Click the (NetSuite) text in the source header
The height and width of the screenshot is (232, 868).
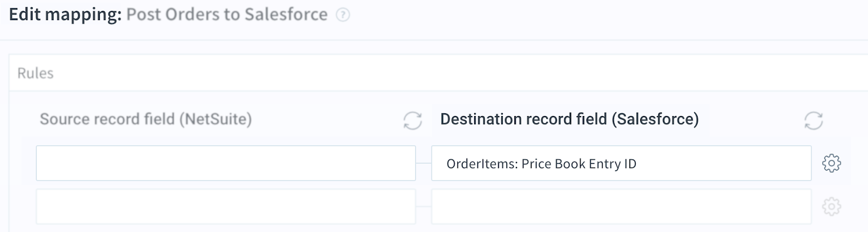[215, 119]
